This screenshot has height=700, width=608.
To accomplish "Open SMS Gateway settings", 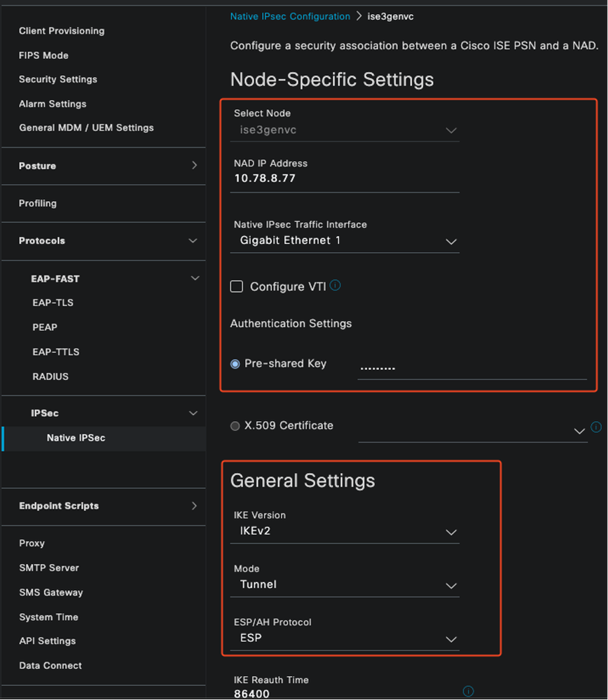I will coord(51,592).
